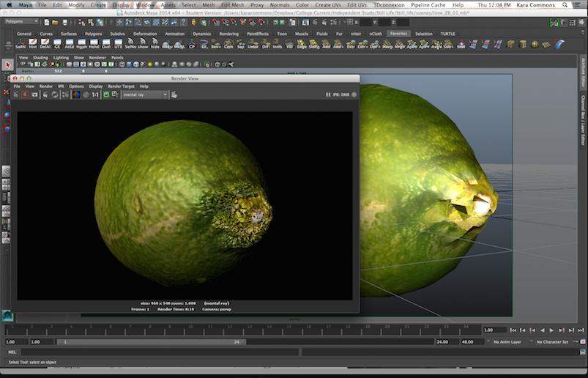
Task: Create polygon cylinder from shelf
Action: pos(522,43)
